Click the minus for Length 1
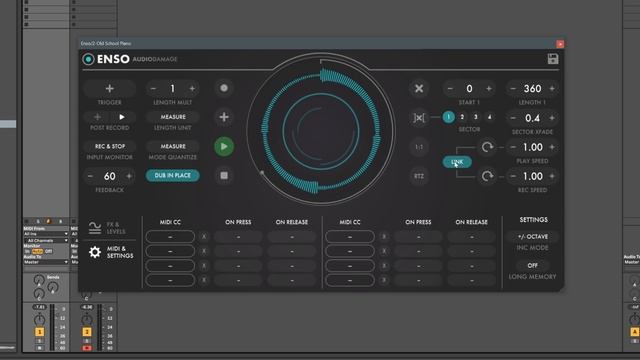640x360 pixels. [x=513, y=89]
